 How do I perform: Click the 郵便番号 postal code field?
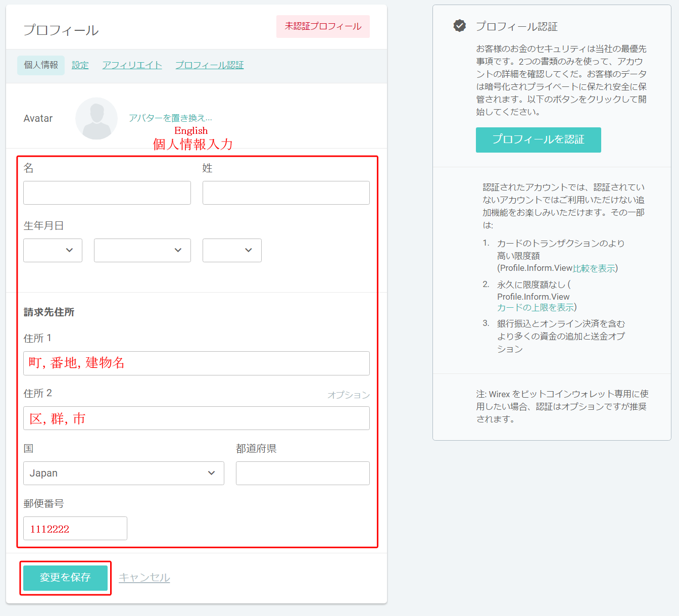coord(75,529)
